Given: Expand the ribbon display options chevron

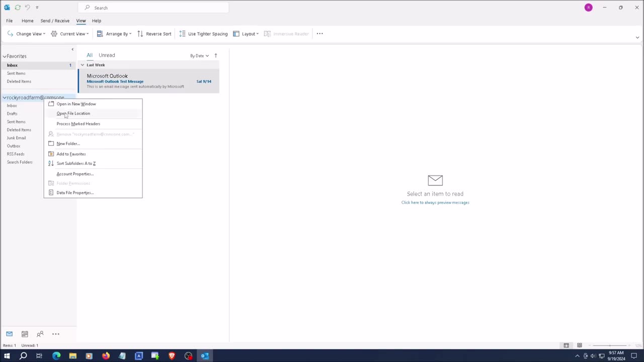Looking at the screenshot, I should coord(637,37).
